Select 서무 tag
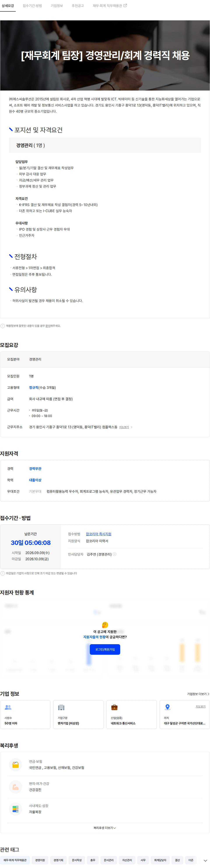This screenshot has width=210, height=868. coord(143,860)
